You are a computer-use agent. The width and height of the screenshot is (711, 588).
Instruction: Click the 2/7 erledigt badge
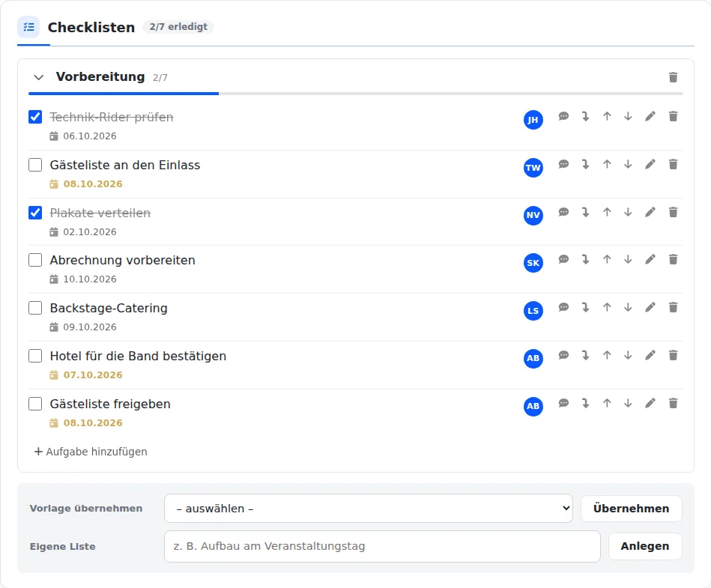178,27
